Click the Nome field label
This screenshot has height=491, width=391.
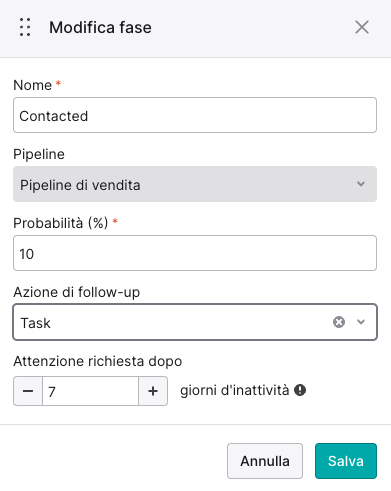(x=33, y=85)
